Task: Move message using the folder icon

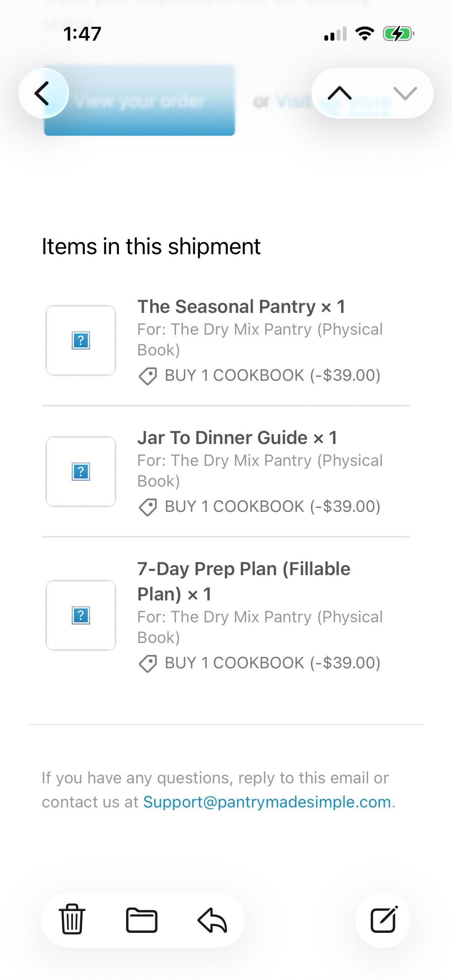Action: tap(141, 920)
